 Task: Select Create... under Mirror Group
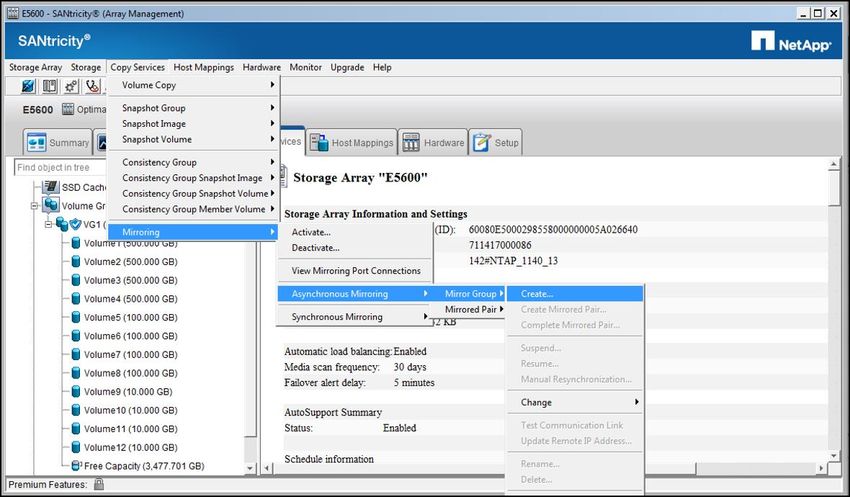575,294
